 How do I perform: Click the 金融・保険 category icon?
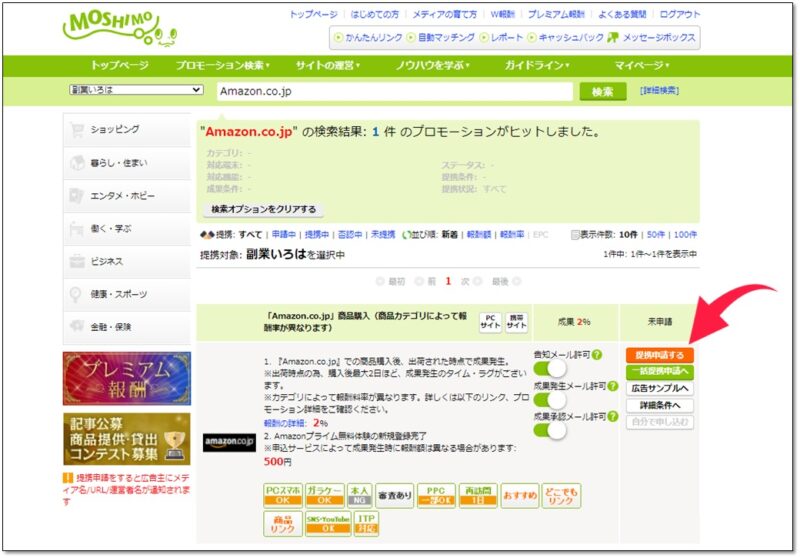(x=77, y=326)
